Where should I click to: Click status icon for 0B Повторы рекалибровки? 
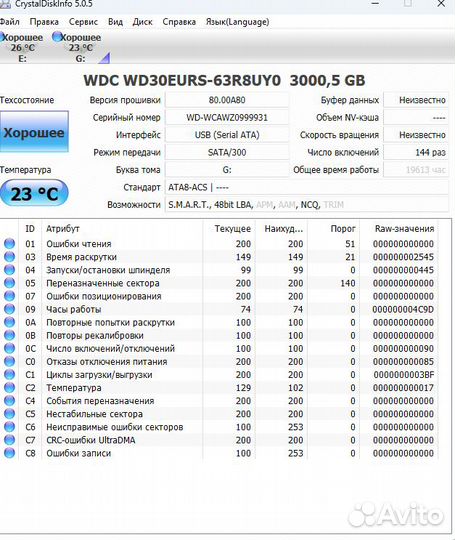point(9,335)
